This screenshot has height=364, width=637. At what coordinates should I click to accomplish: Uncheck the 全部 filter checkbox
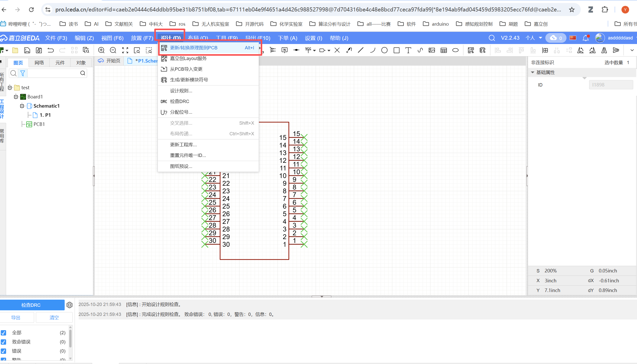pyautogui.click(x=4, y=333)
